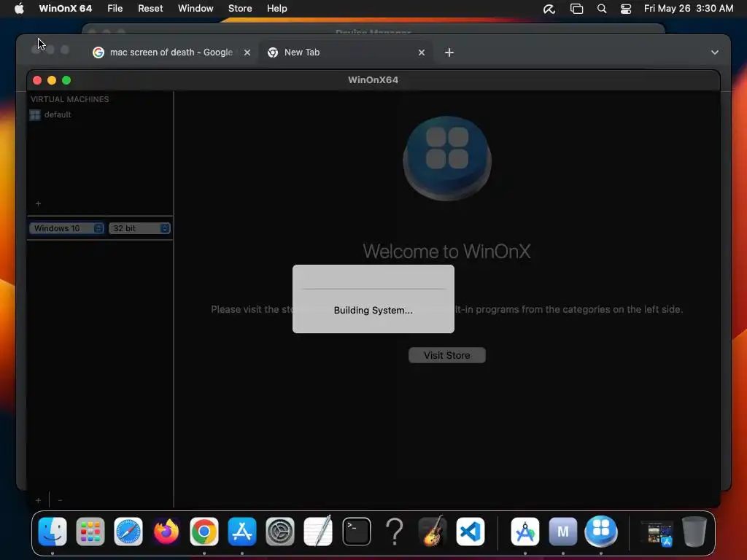Screen dimensions: 747x560
Task: Close the New Tab tab
Action: (x=422, y=52)
